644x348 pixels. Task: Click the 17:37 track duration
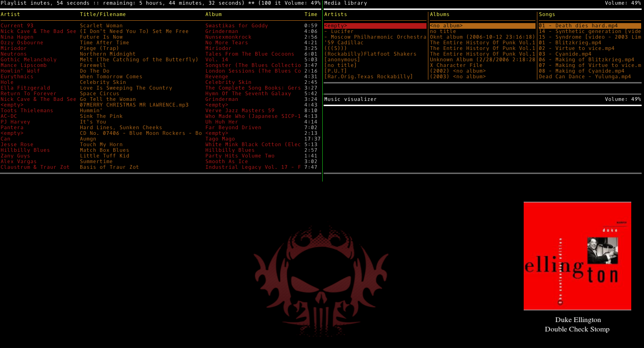coord(312,139)
